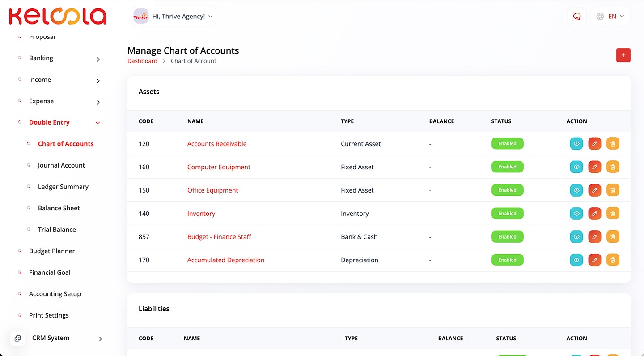
Task: Open the Thrive Agency user dropdown
Action: coord(174,17)
